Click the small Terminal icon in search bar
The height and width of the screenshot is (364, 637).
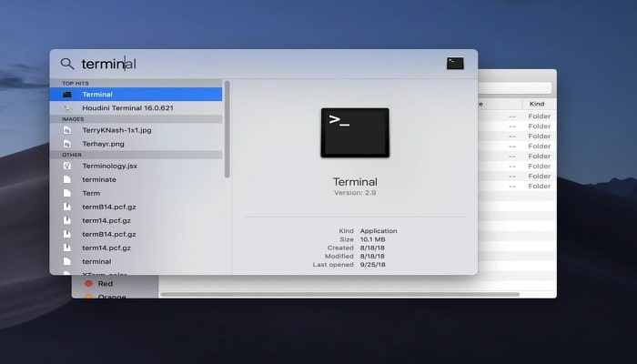(x=455, y=64)
